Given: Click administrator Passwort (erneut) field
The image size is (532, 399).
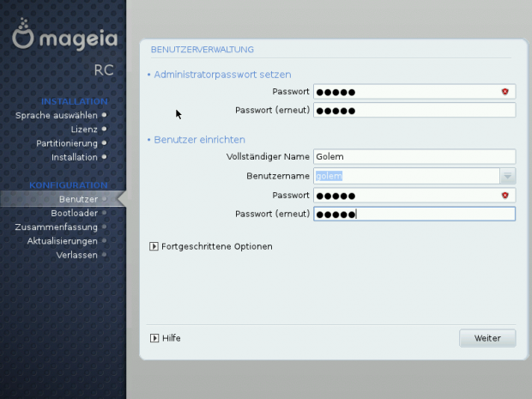Looking at the screenshot, I should coord(414,110).
